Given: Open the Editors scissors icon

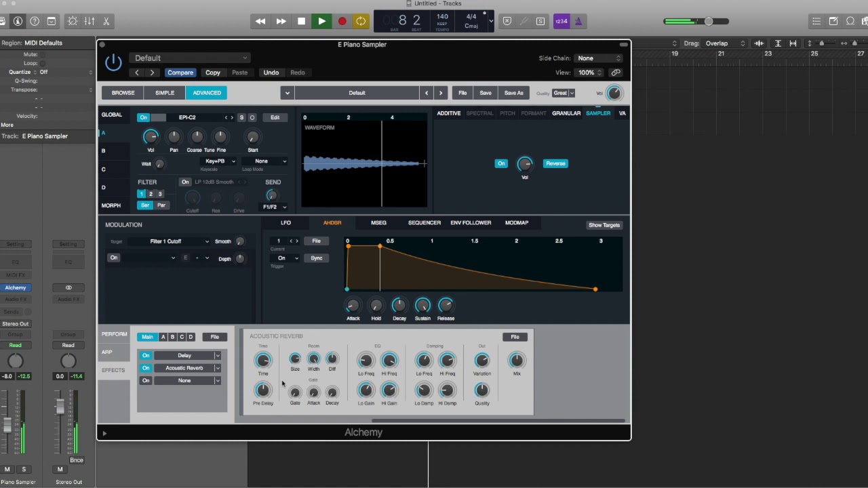Looking at the screenshot, I should [106, 21].
